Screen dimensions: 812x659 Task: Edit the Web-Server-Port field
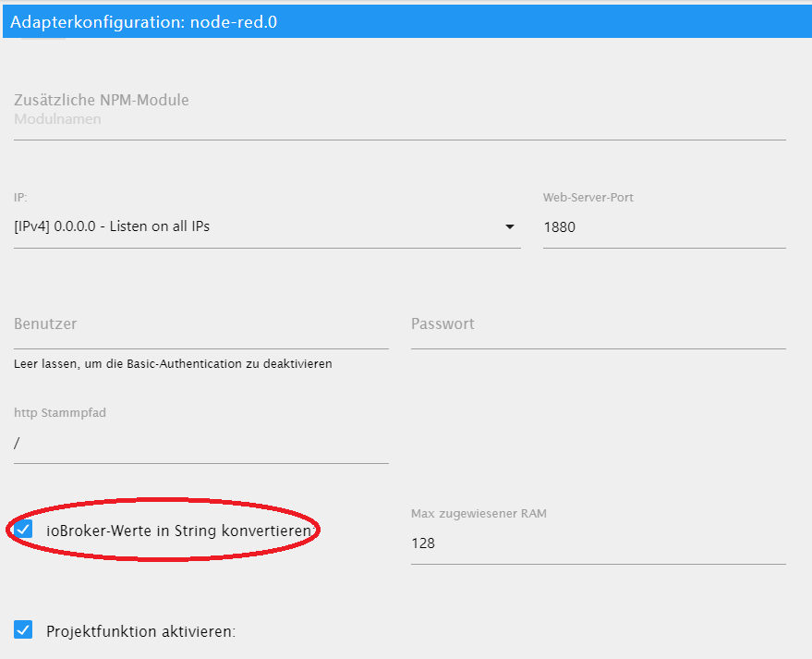click(664, 227)
